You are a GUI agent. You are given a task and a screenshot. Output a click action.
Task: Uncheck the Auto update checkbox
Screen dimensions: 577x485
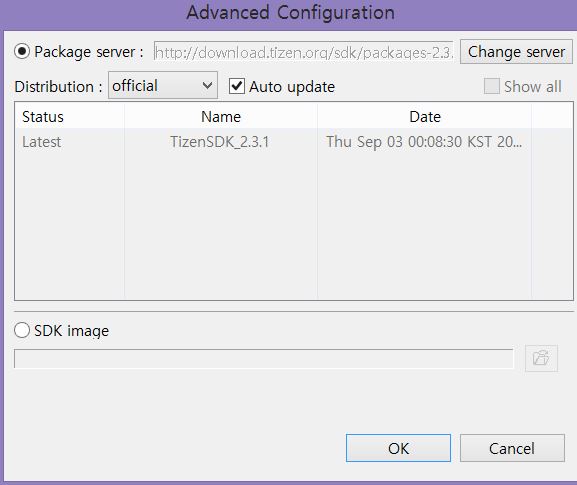tap(237, 86)
